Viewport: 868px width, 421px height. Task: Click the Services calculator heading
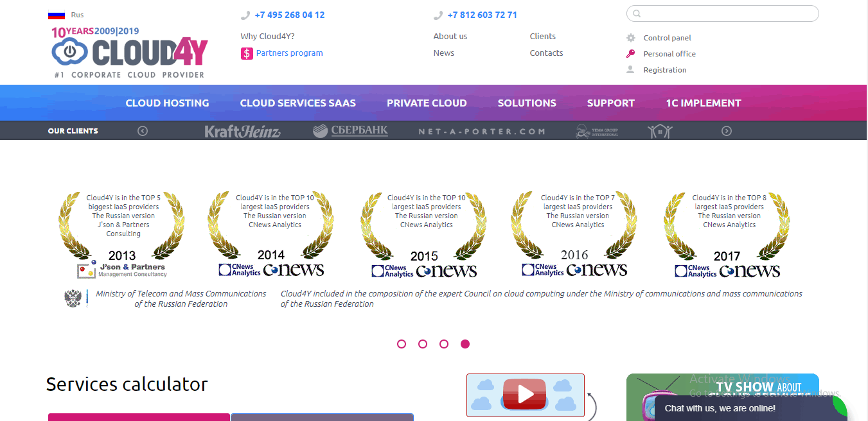pos(127,384)
